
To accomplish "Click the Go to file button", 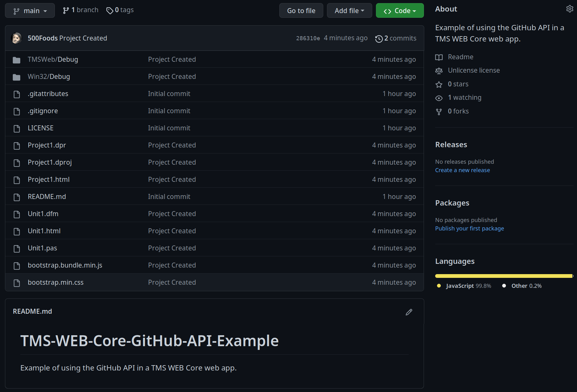I will (301, 11).
